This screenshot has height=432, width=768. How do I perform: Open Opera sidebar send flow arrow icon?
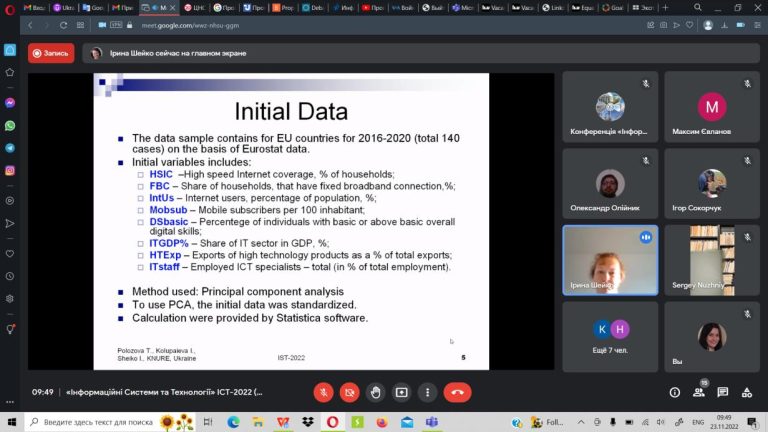(10, 223)
